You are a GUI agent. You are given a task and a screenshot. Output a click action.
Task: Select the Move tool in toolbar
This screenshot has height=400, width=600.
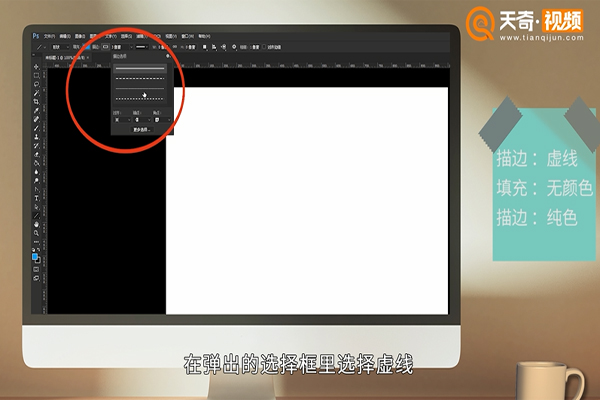(36, 67)
